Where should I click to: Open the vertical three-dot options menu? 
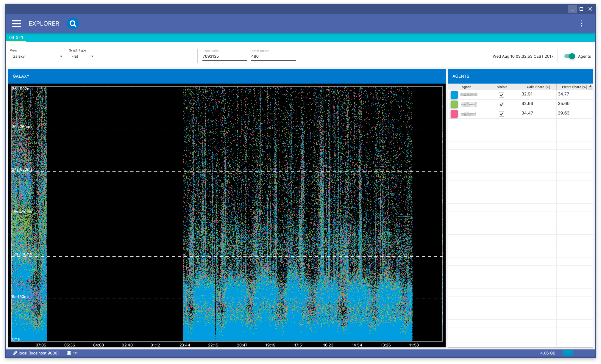pyautogui.click(x=581, y=23)
